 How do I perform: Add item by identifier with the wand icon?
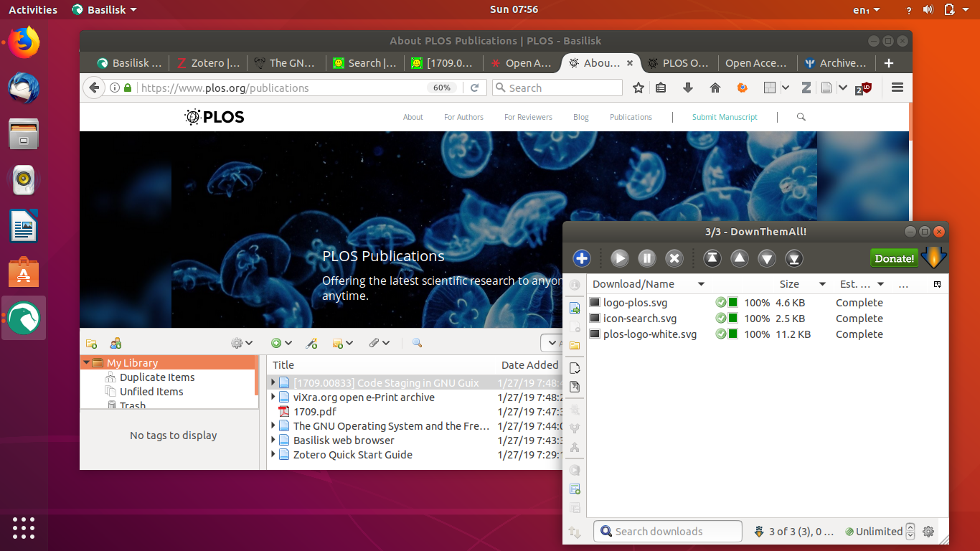coord(311,344)
